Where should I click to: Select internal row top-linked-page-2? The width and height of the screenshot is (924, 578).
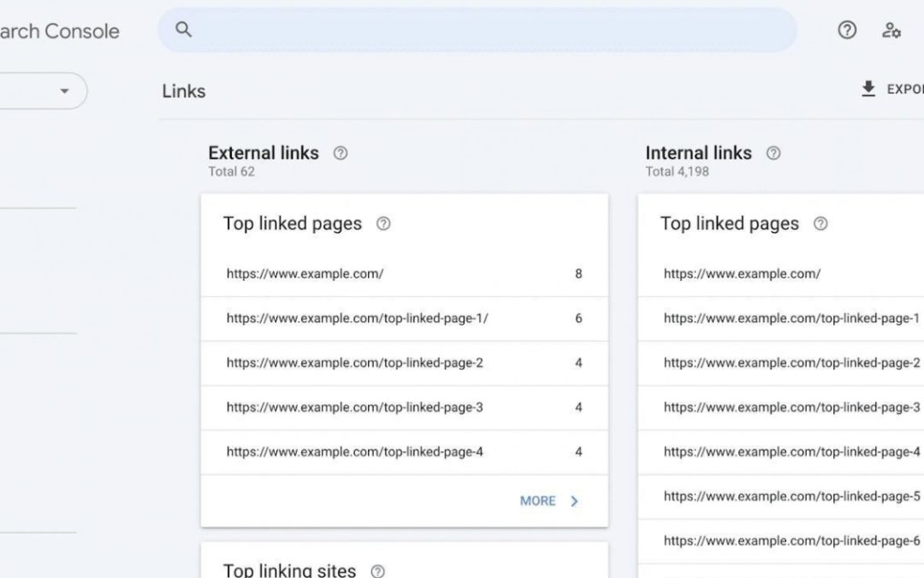(781, 363)
